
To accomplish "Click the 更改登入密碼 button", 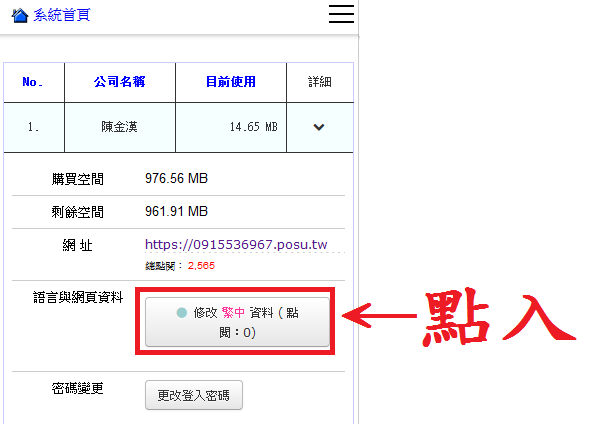I will pos(194,395).
